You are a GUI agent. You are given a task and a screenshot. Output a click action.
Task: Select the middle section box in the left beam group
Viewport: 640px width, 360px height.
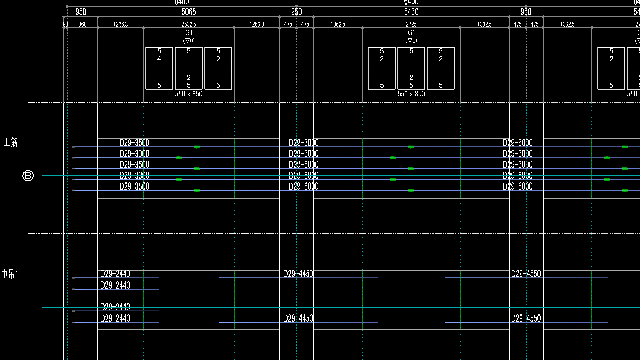point(189,69)
